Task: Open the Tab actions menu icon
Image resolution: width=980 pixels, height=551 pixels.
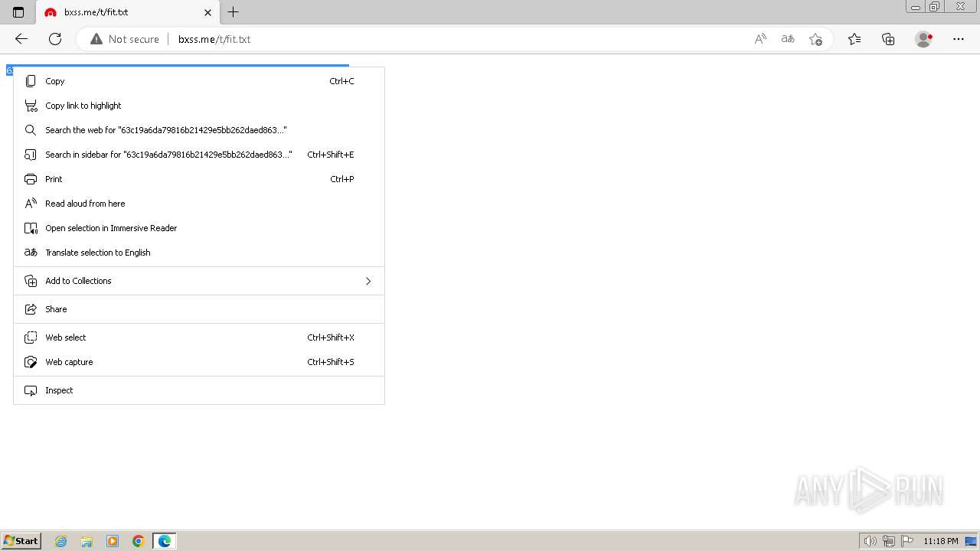Action: tap(18, 12)
